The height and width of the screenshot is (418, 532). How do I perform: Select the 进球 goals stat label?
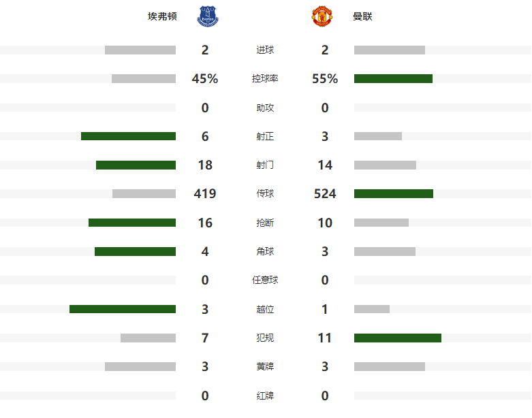[265, 50]
